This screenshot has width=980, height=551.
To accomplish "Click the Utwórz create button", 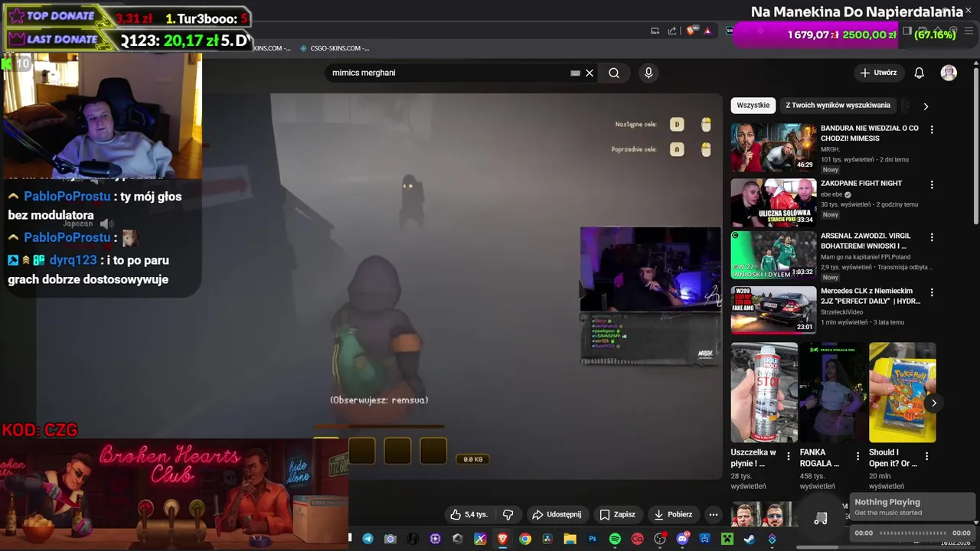I will [x=878, y=73].
